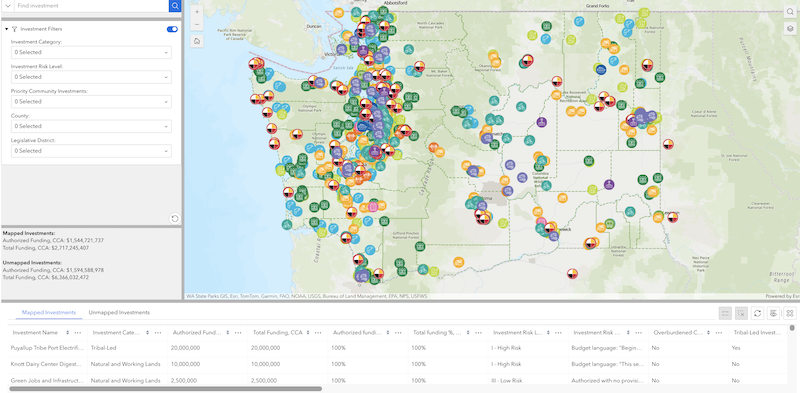Clear the table selection
This screenshot has height=393, width=800.
[x=741, y=313]
